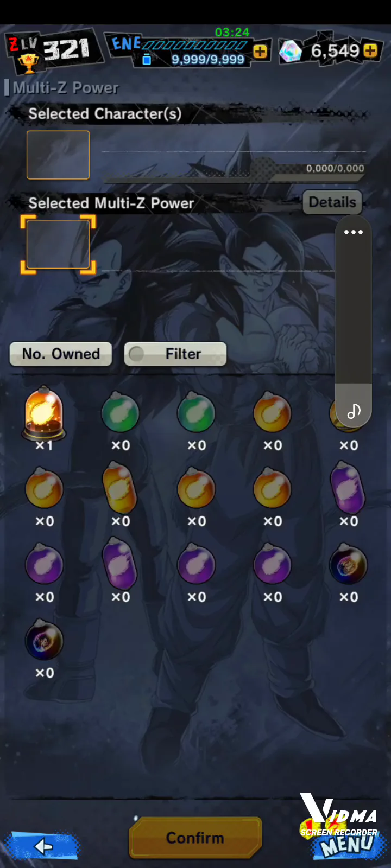Click the back arrow button
This screenshot has height=868, width=391.
(x=42, y=846)
